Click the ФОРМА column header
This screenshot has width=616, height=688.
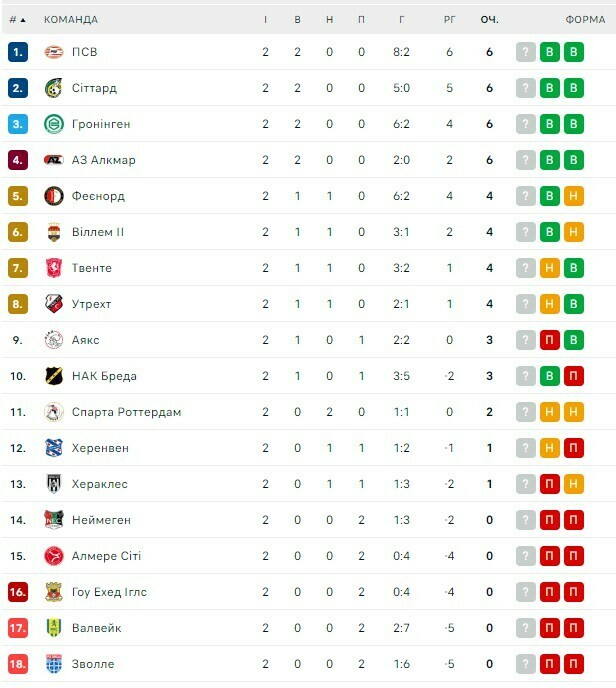[x=585, y=19]
